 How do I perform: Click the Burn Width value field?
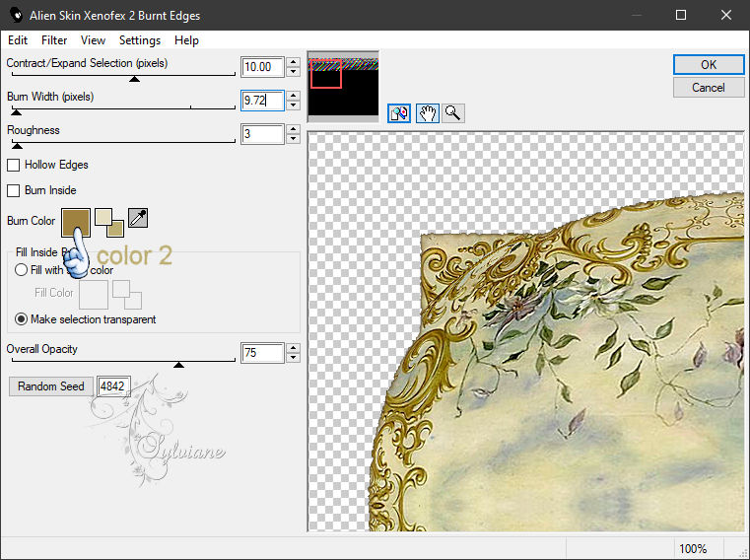262,101
